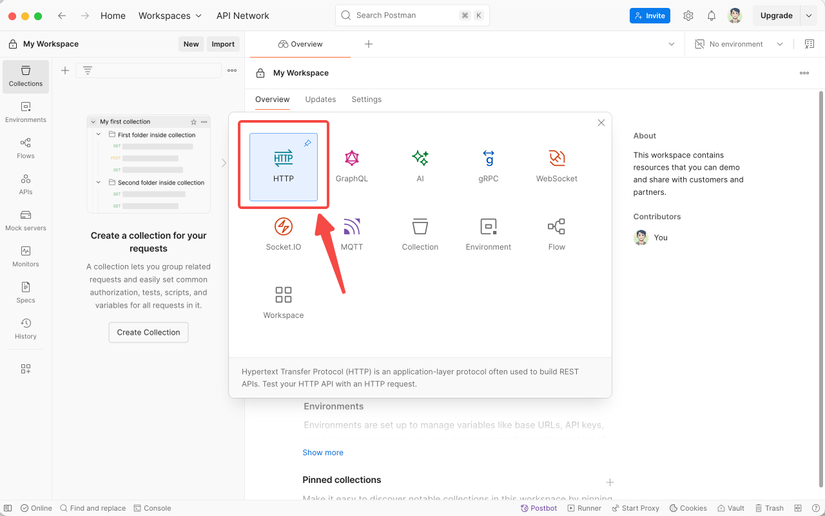Image resolution: width=825 pixels, height=516 pixels.
Task: Open Flows in the sidebar
Action: coord(26,149)
